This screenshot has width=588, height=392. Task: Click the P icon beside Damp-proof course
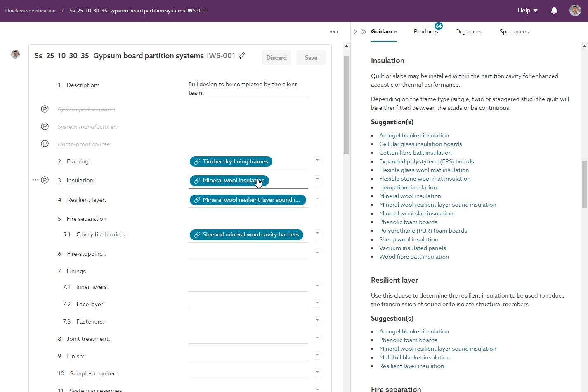45,144
